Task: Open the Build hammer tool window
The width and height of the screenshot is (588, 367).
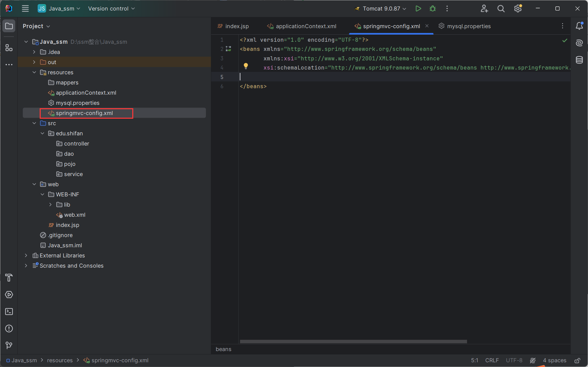Action: [9, 278]
